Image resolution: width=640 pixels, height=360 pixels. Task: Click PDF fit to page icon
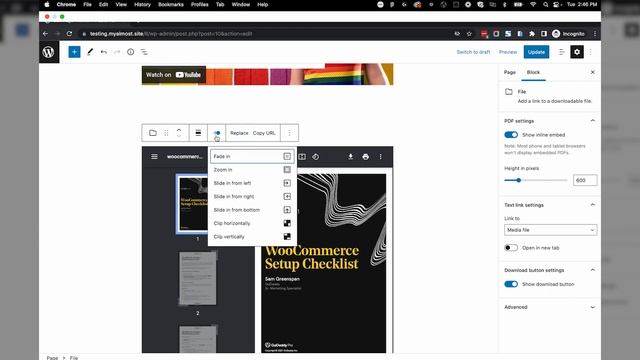(302, 156)
